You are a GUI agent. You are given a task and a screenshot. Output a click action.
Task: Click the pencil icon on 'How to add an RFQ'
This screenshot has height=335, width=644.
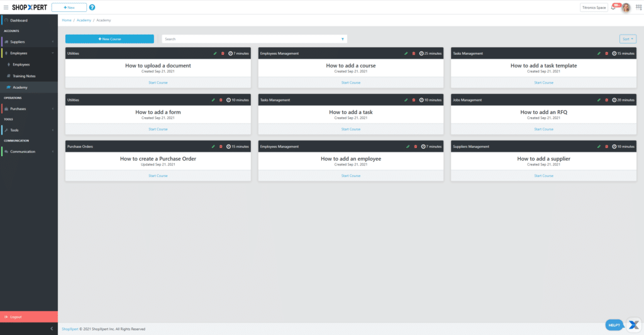pos(599,100)
